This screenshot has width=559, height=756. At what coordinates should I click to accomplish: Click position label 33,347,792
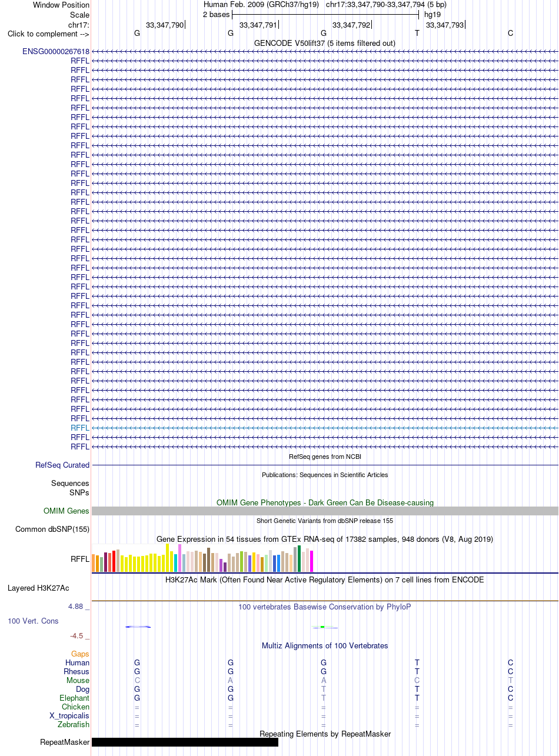(351, 25)
